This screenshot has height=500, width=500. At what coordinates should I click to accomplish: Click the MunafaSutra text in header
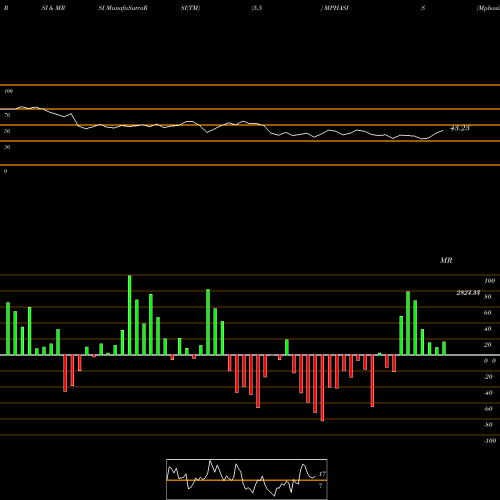[125, 8]
